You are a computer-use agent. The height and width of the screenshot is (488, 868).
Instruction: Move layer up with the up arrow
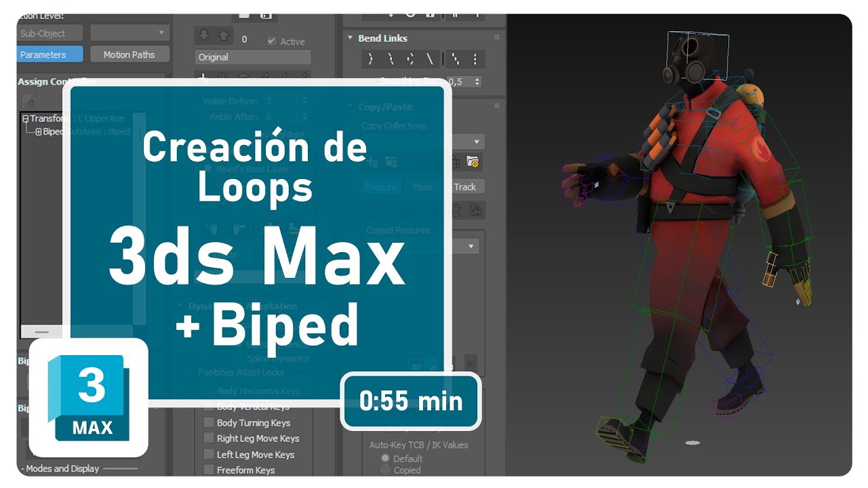[223, 35]
